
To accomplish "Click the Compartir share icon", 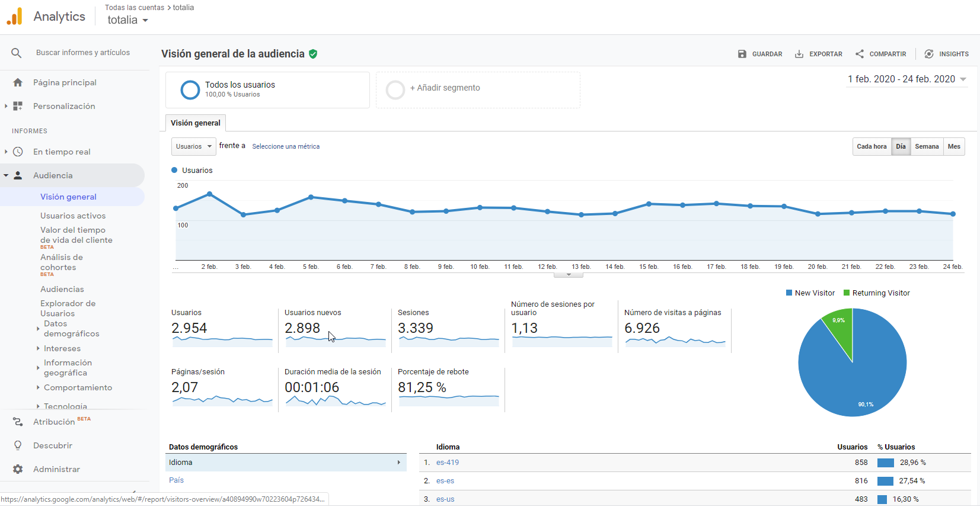I will pos(860,54).
